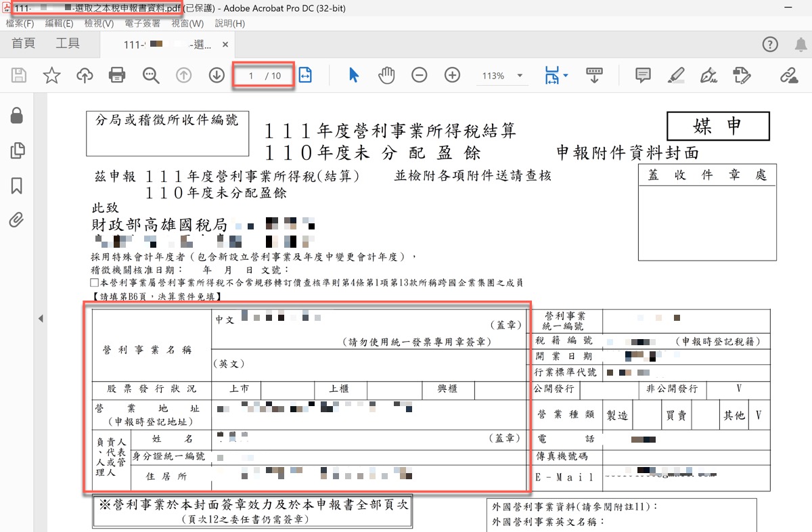Expand the page fit options dropdown

tap(566, 76)
